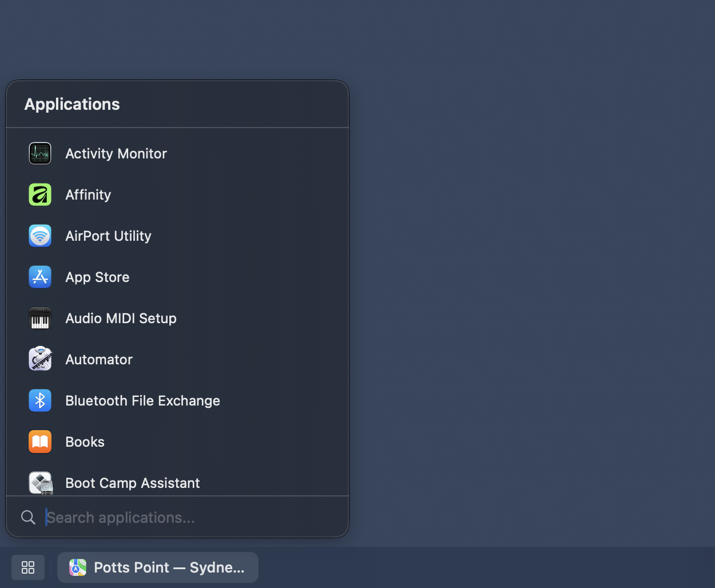This screenshot has width=715, height=588.
Task: Open Boot Camp Assistant
Action: tap(132, 483)
